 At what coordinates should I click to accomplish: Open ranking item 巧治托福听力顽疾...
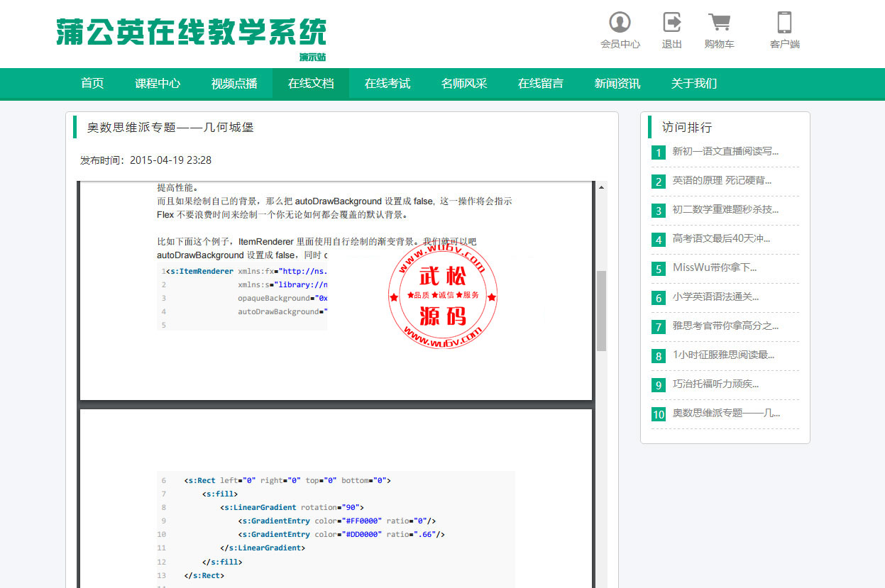click(x=715, y=384)
